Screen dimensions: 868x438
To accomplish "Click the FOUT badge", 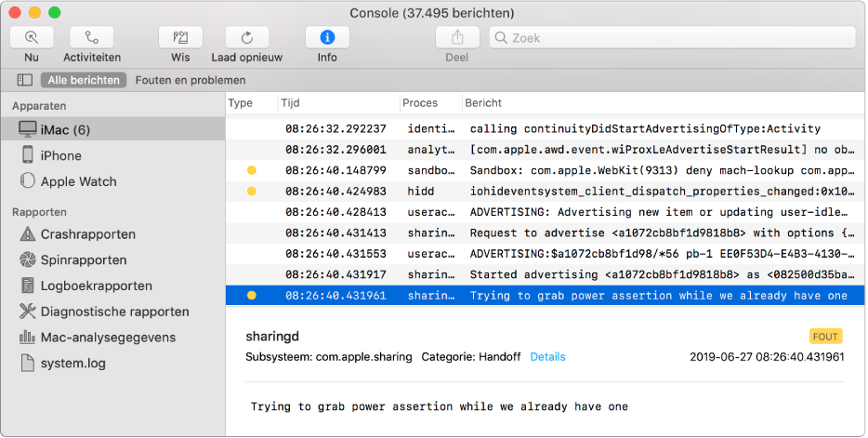I will pyautogui.click(x=825, y=337).
